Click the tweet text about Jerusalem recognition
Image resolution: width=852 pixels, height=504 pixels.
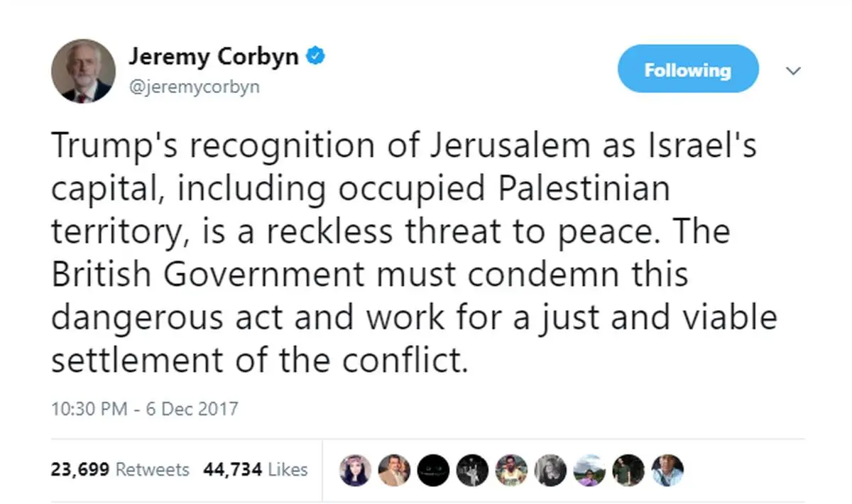414,253
